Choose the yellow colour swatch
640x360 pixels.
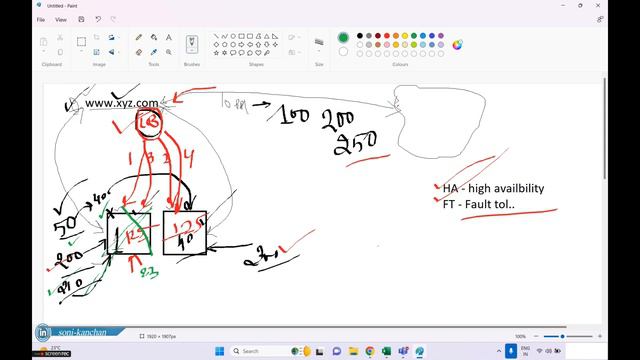[404, 36]
